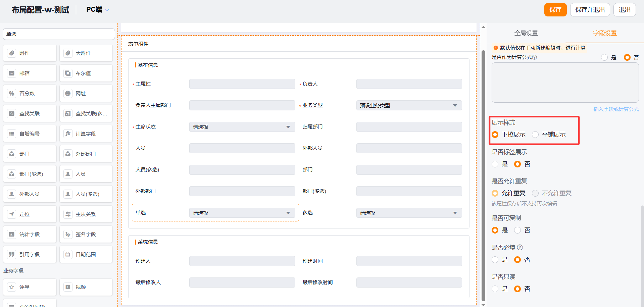This screenshot has height=307, width=644.
Task: Click 插入字段或计算公式 link
Action: click(x=616, y=109)
